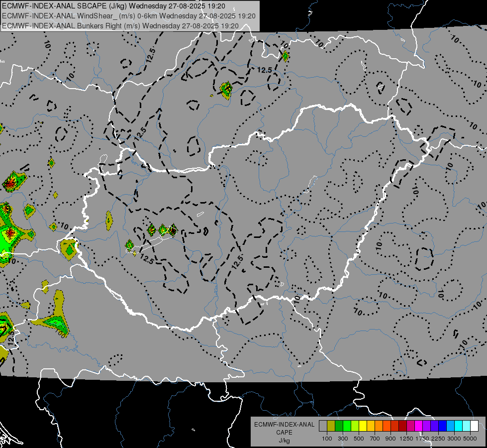Click the WindShear 0-6km header line
Viewport: 487px width, 448px height.
coord(128,16)
